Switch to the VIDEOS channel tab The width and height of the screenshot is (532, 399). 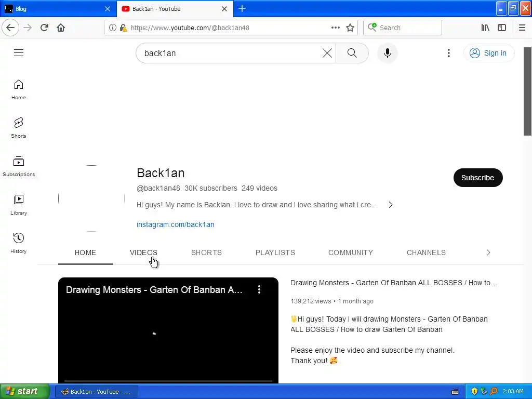[143, 253]
